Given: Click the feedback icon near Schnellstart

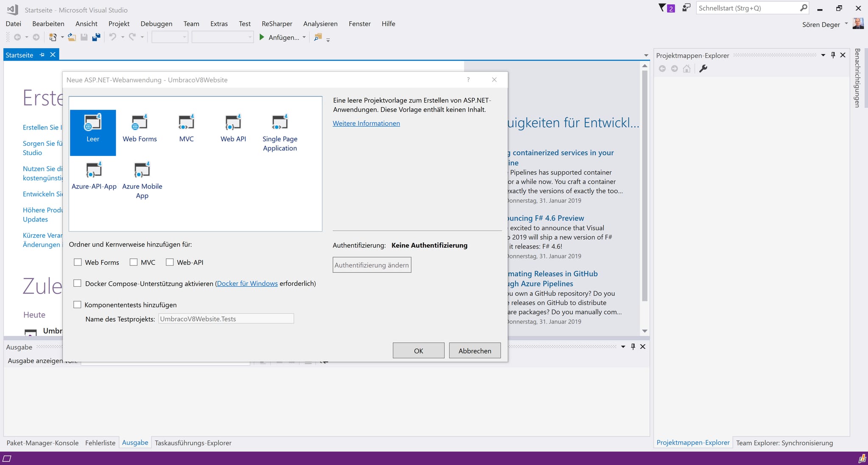Looking at the screenshot, I should pyautogui.click(x=686, y=8).
